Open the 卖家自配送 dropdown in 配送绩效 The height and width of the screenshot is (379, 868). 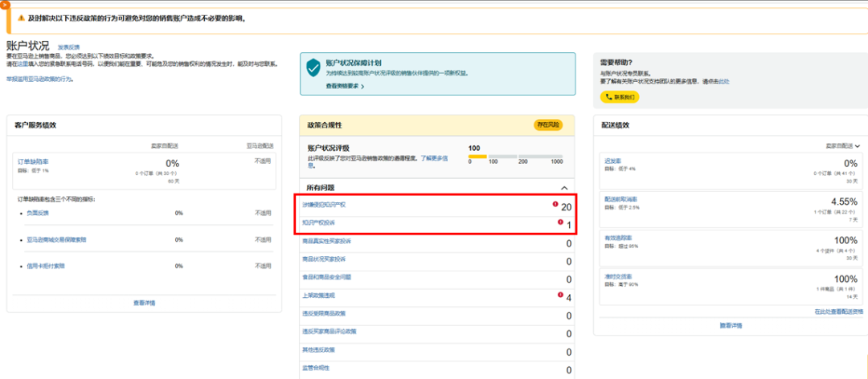click(x=842, y=145)
